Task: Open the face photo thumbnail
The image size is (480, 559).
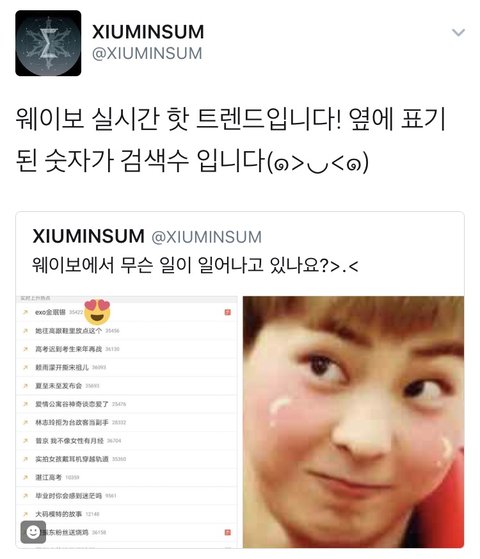Action: [353, 422]
